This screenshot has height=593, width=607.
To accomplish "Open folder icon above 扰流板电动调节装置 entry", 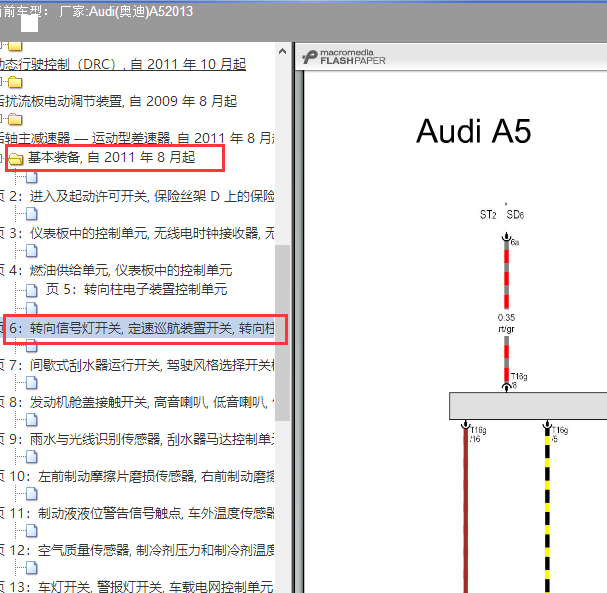I will coord(15,82).
